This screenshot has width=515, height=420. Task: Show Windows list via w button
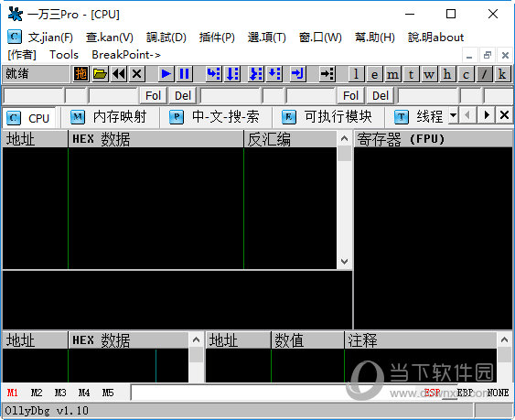[429, 74]
